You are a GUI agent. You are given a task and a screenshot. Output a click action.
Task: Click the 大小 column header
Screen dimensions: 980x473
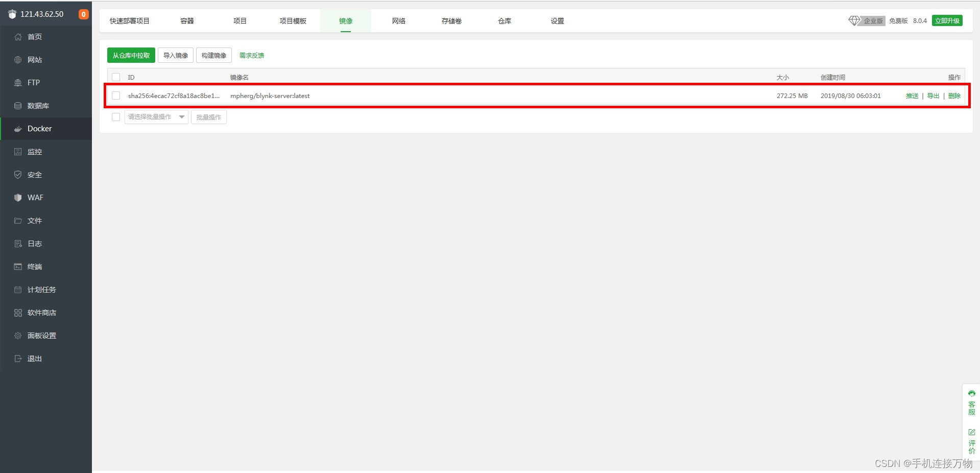point(782,77)
